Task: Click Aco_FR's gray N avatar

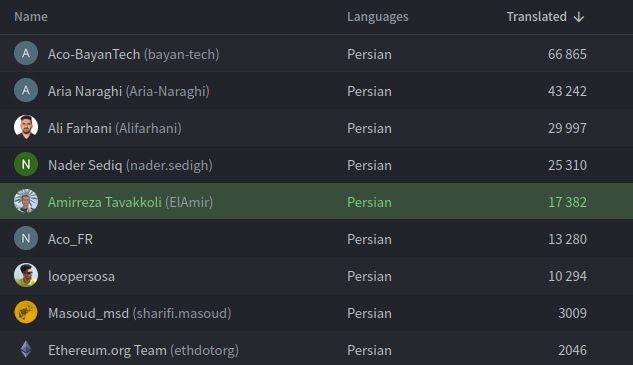Action: pyautogui.click(x=26, y=238)
